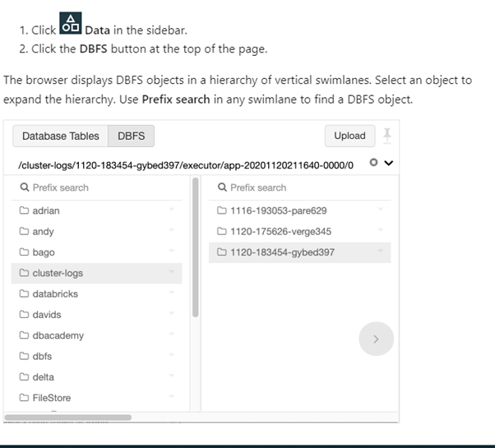Switch to the Database Tables tab
Image resolution: width=495 pixels, height=448 pixels.
pyautogui.click(x=61, y=136)
